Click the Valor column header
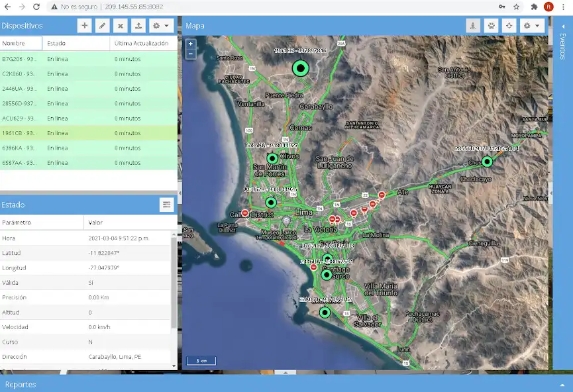Image resolution: width=573 pixels, height=392 pixels. [x=130, y=222]
